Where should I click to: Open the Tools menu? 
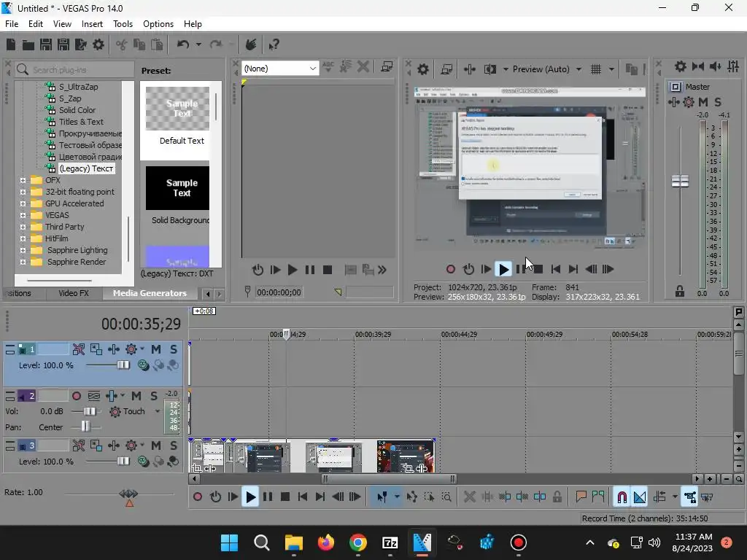pos(123,24)
